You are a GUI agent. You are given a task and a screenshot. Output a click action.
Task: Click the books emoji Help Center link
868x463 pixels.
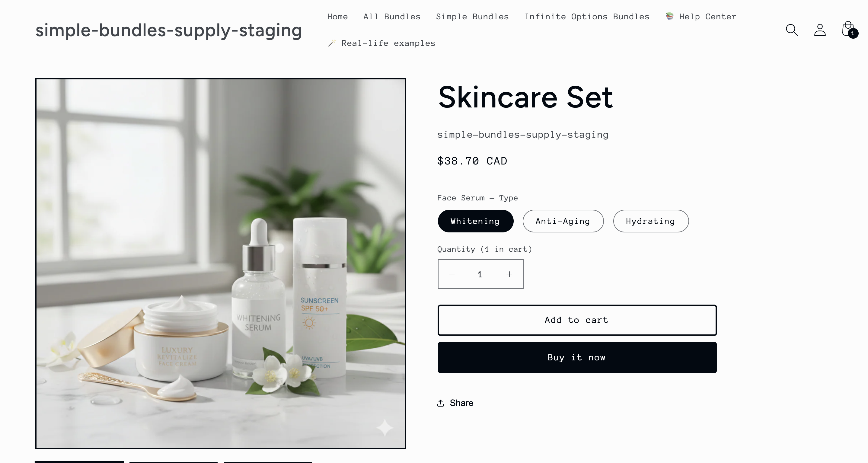pyautogui.click(x=701, y=17)
